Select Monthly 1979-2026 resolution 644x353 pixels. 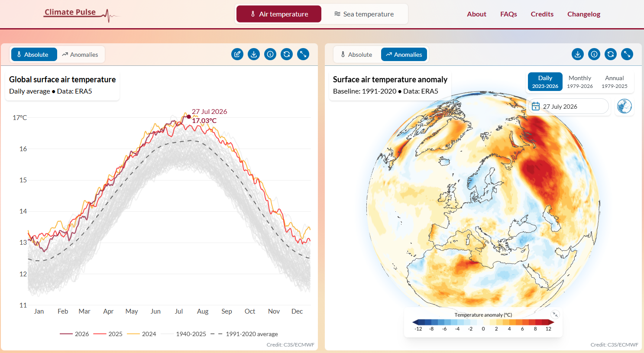pos(579,81)
